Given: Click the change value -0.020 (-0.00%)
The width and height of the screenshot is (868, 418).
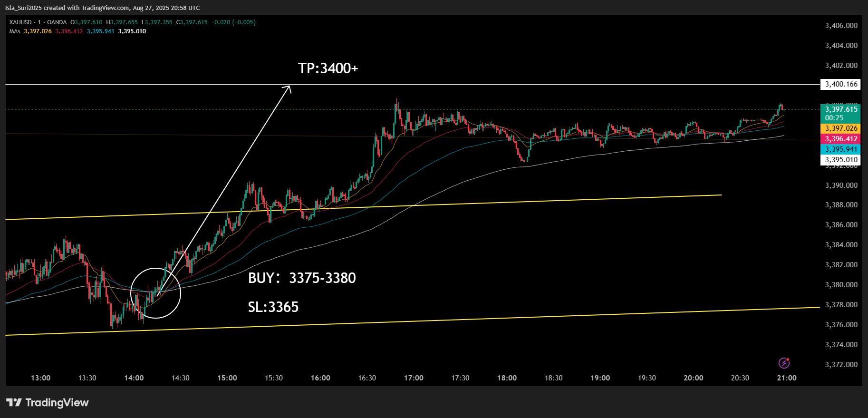Looking at the screenshot, I should [x=233, y=22].
